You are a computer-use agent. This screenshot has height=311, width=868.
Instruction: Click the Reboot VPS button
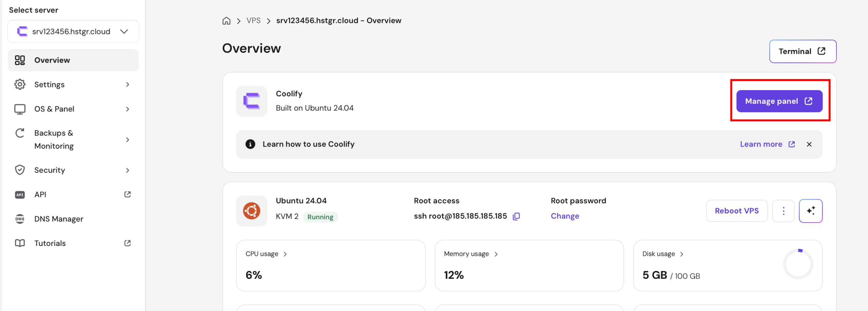[x=737, y=211]
